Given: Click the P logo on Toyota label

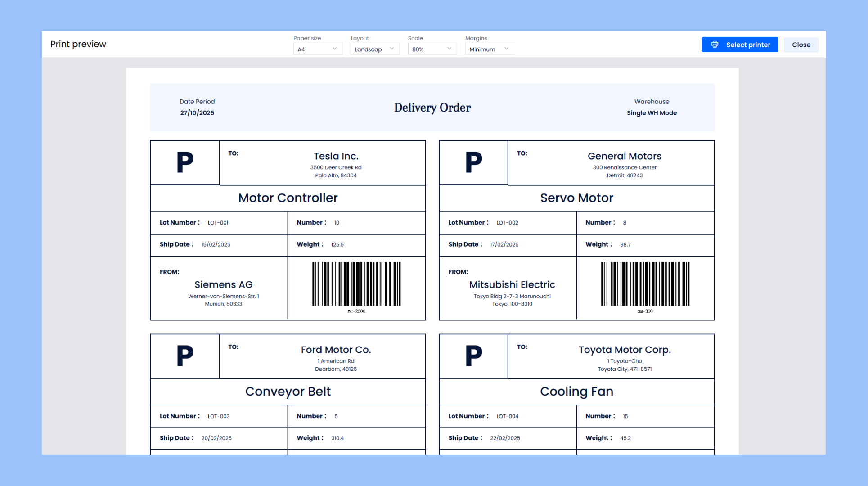Looking at the screenshot, I should coord(473,356).
